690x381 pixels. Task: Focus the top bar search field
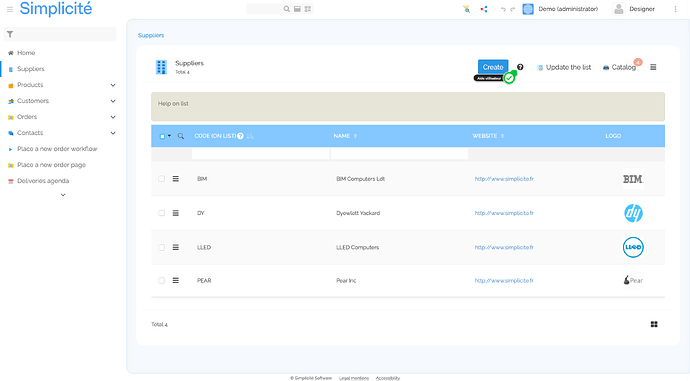pyautogui.click(x=264, y=9)
